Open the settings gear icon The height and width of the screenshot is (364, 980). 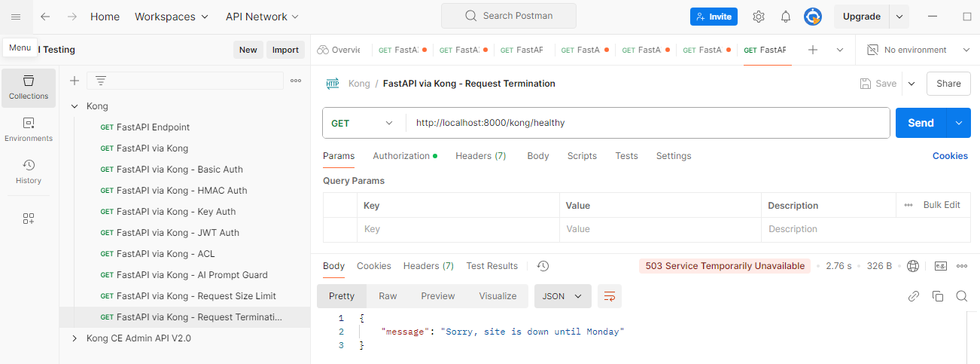759,17
